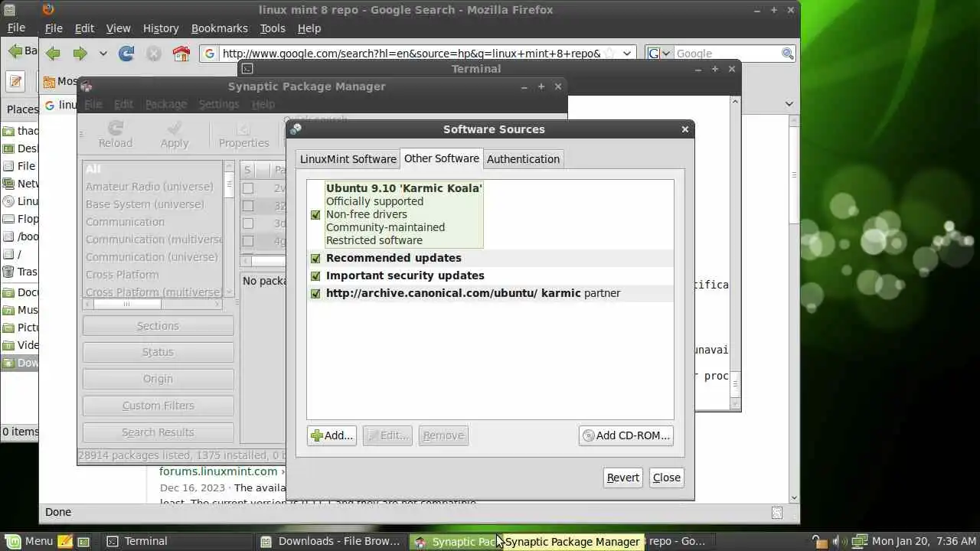The width and height of the screenshot is (980, 551).
Task: Select Amateur Radio (universe) in Synaptic
Action: (x=149, y=187)
